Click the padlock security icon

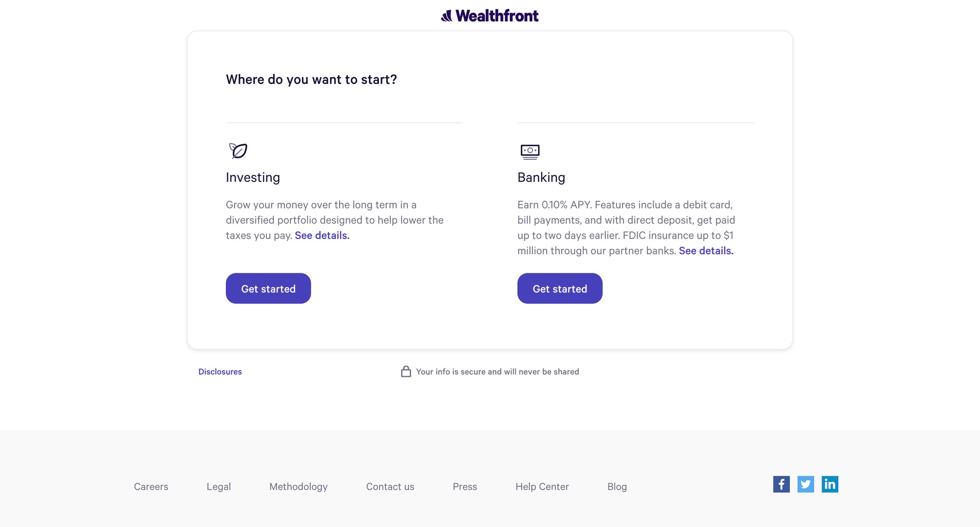pos(406,371)
